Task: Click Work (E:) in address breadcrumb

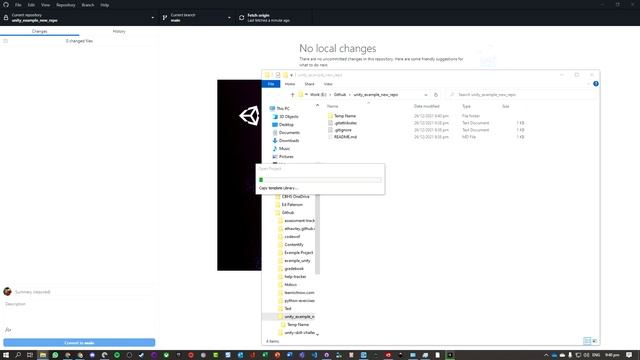Action: (318, 95)
